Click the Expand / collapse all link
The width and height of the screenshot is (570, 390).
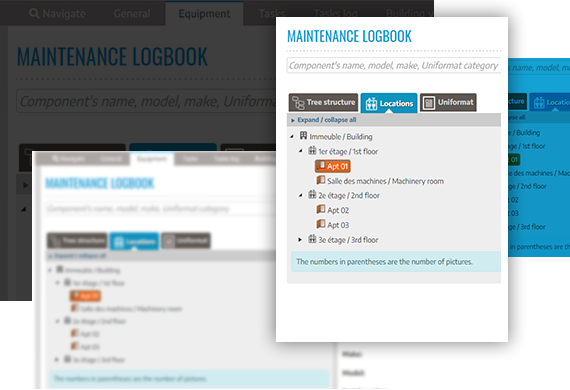tap(326, 120)
